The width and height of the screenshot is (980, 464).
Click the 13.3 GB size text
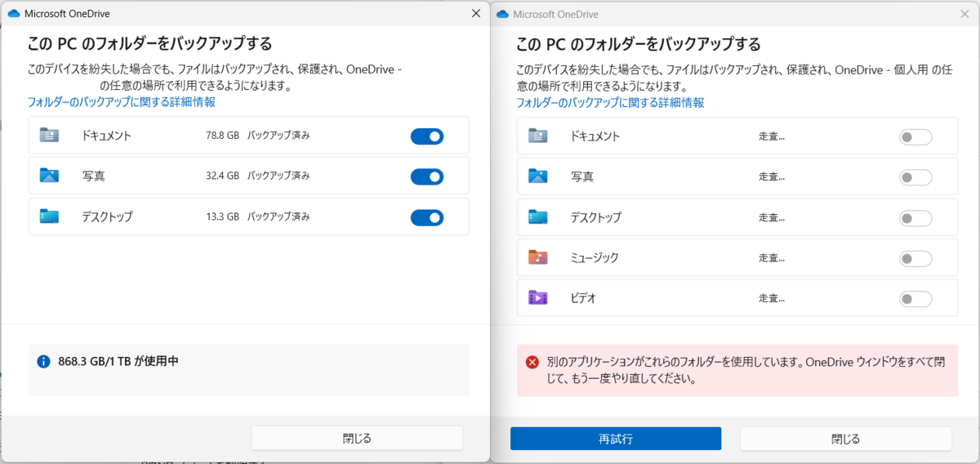pyautogui.click(x=222, y=217)
